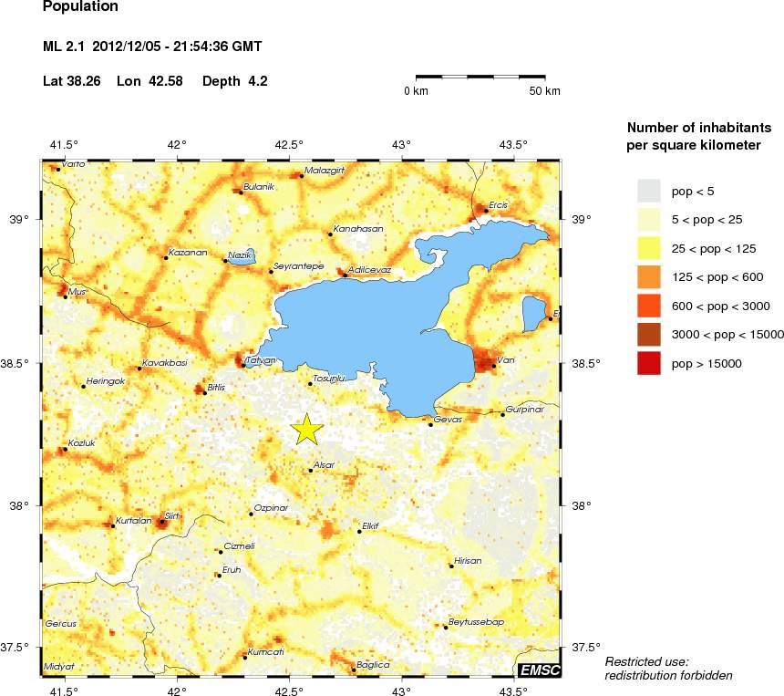This screenshot has width=784, height=696.
Task: Click the orange 125 < pop < 600 swatch
Action: 648,276
